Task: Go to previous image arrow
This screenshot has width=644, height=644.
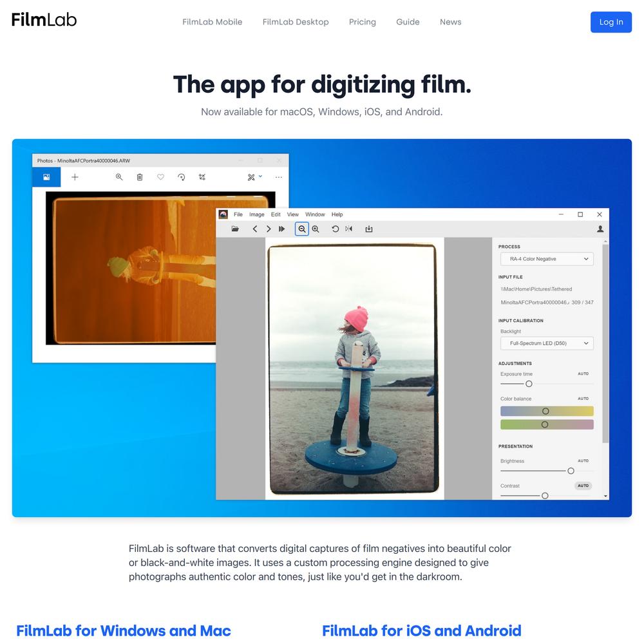Action: (255, 229)
